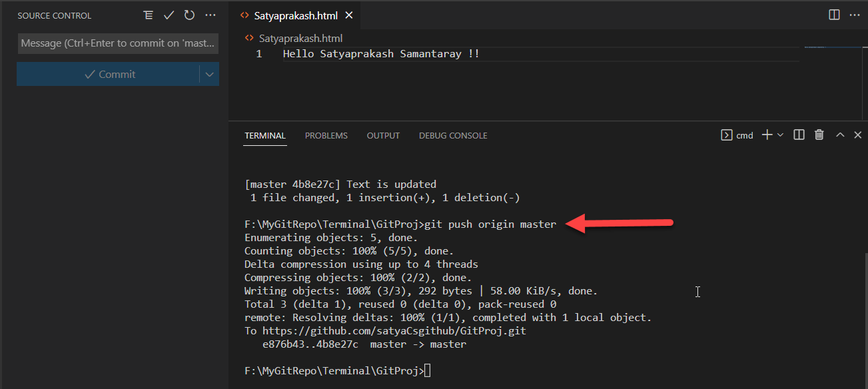The height and width of the screenshot is (389, 868).
Task: Open editor More Actions menu
Action: tap(855, 15)
